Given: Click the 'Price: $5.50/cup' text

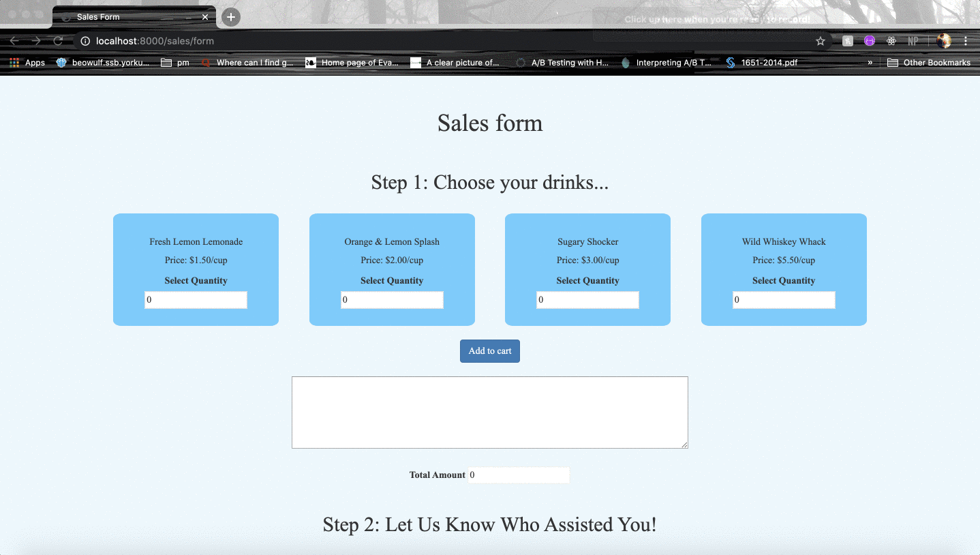Looking at the screenshot, I should 784,260.
